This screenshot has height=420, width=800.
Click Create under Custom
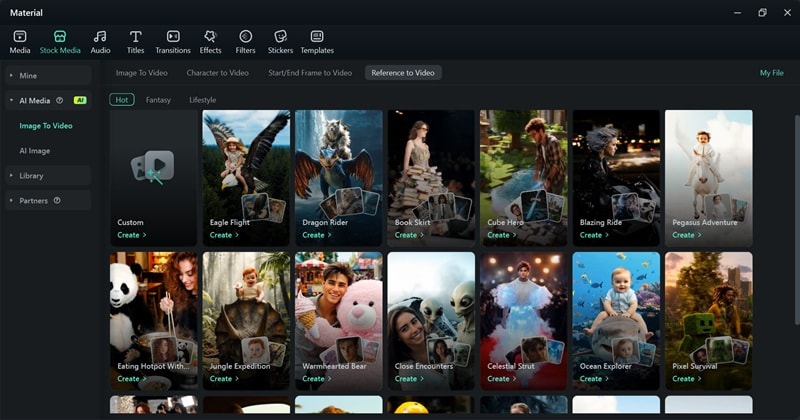click(132, 235)
